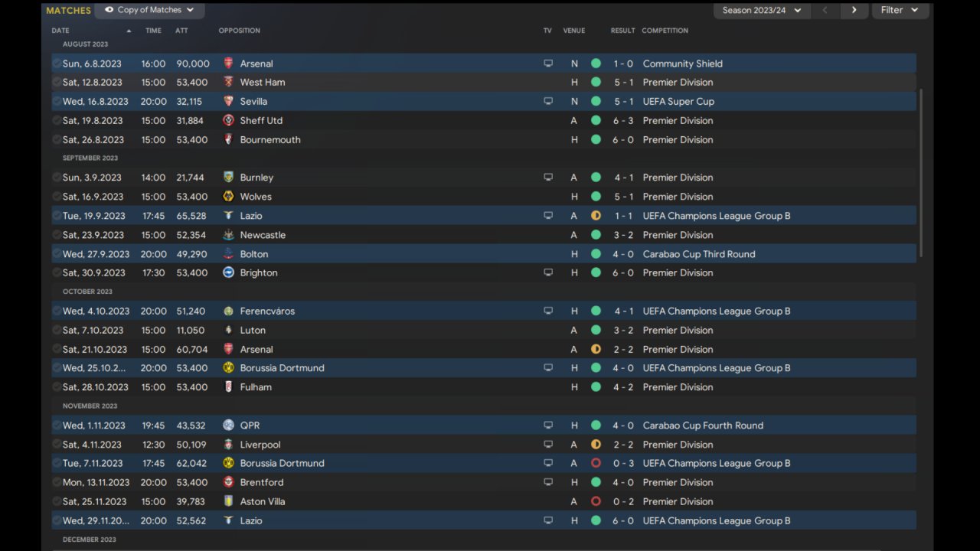Click the Arsenal club badge, Community Shield row
Image resolution: width=980 pixels, height=551 pixels.
(x=228, y=64)
